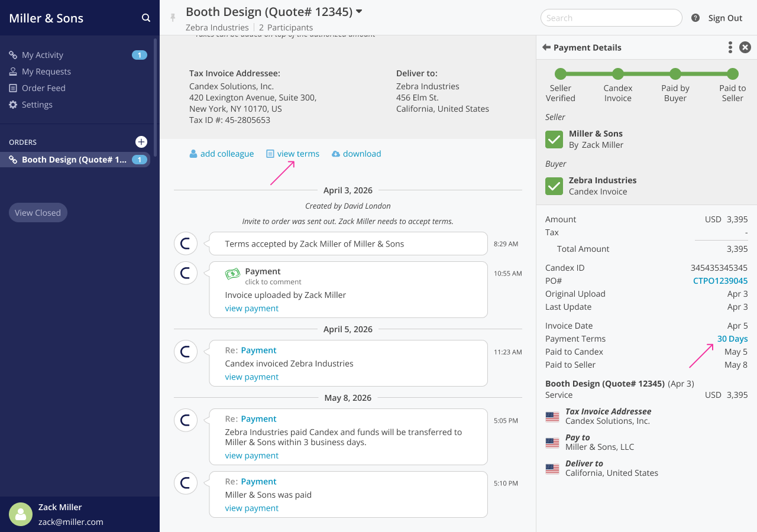
Task: Click Candex avatar beside 5:10 PM message
Action: pos(186,483)
